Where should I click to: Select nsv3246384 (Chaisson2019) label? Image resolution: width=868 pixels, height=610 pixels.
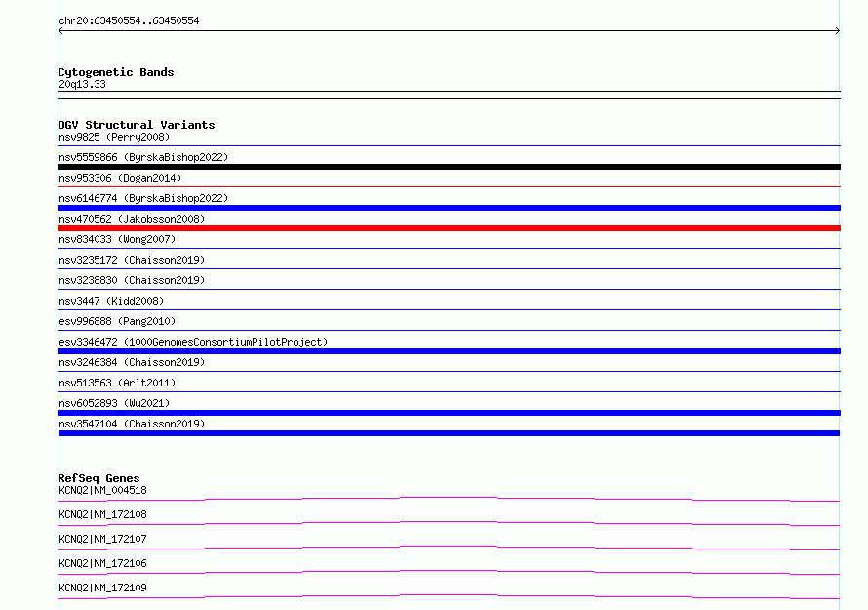132,362
